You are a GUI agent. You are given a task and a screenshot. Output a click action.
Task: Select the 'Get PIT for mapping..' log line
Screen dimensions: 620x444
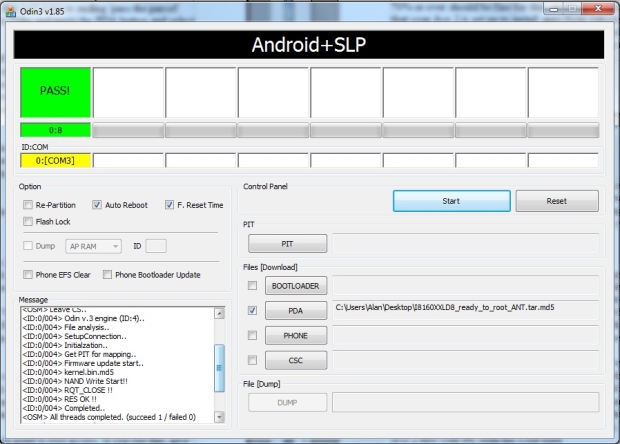point(79,354)
